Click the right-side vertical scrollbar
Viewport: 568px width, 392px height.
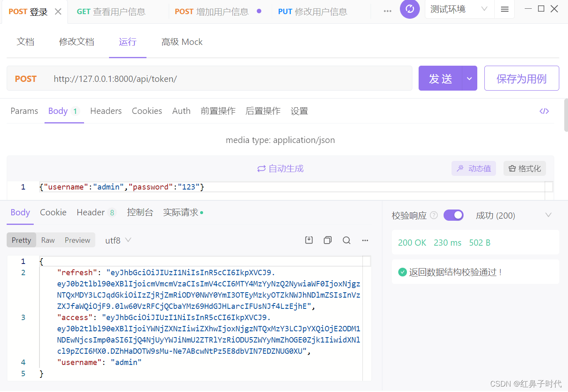pos(566,115)
